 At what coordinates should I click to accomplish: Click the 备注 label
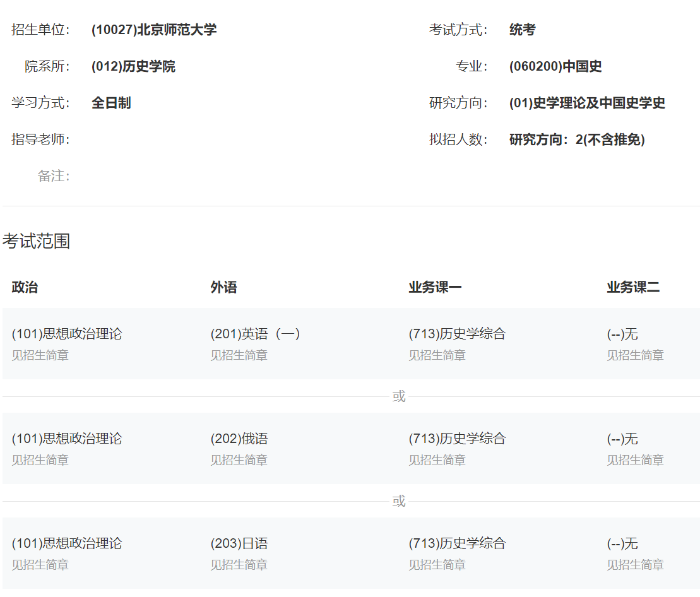click(54, 176)
